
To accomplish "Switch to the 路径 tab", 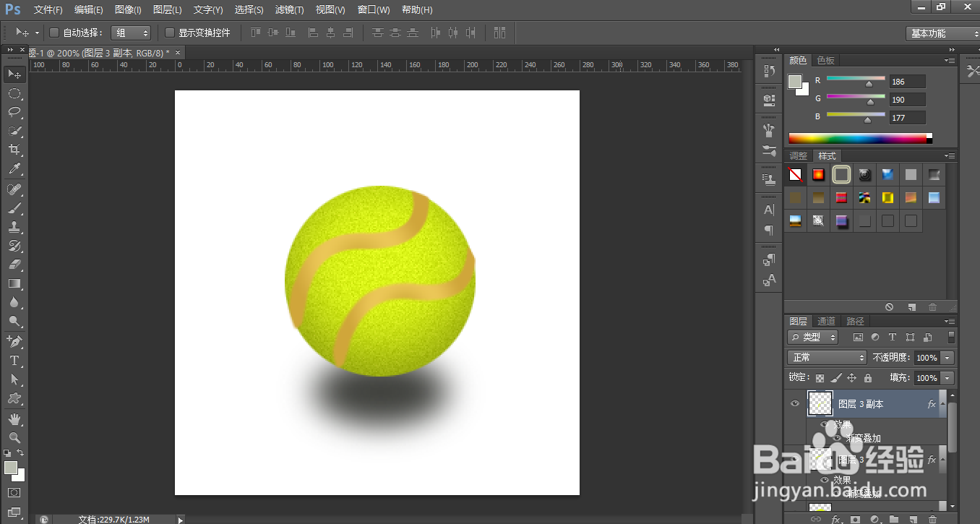I will (x=855, y=321).
